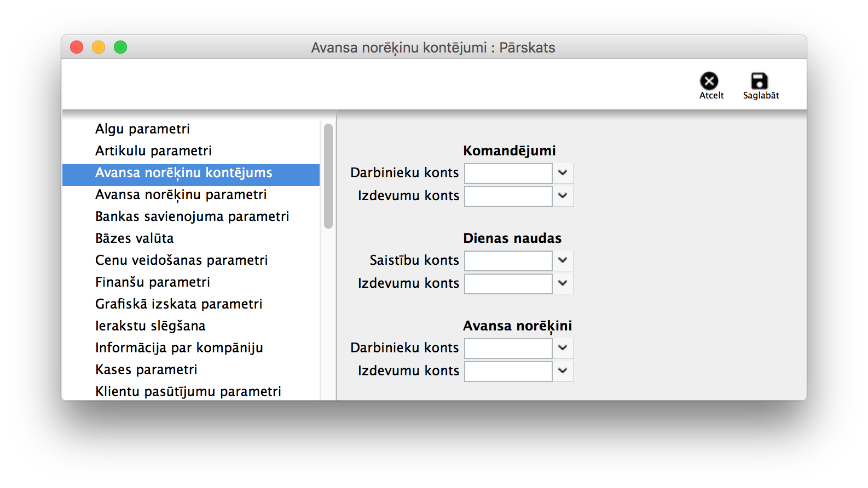Screen dimensions: 868x488
Task: Click Komandējumi Darbinieku konts text field
Action: tap(508, 173)
